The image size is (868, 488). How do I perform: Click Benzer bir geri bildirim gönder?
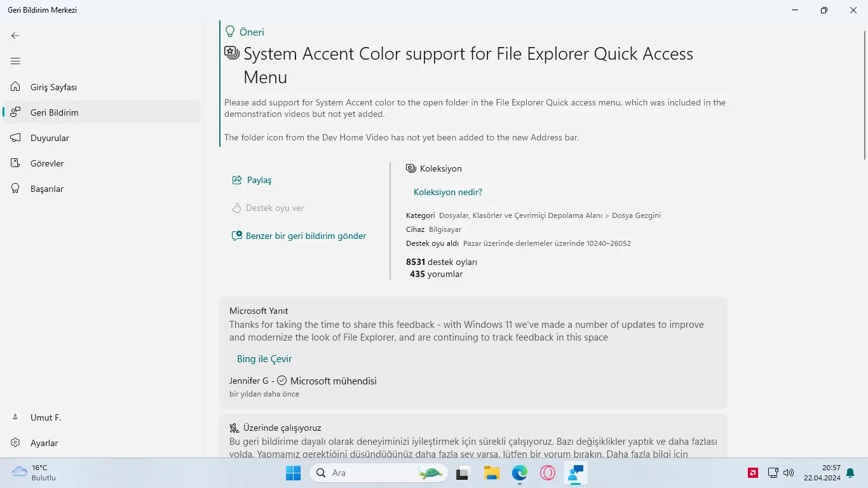[x=299, y=236]
